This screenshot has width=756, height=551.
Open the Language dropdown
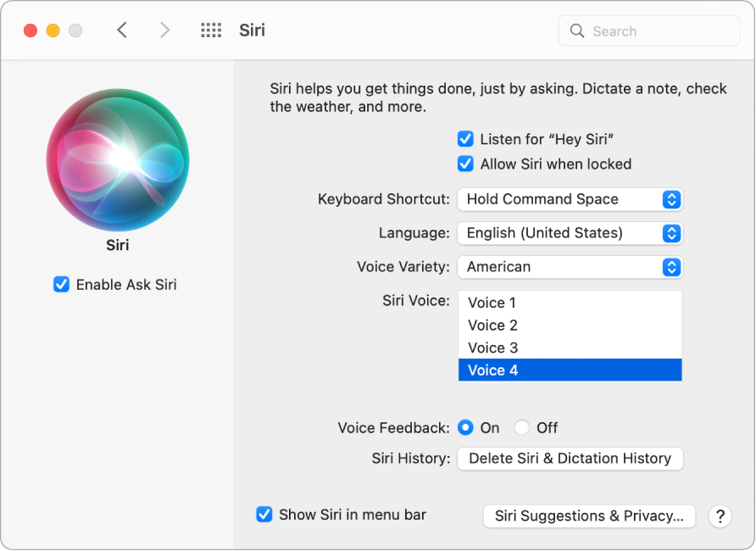[x=570, y=233]
